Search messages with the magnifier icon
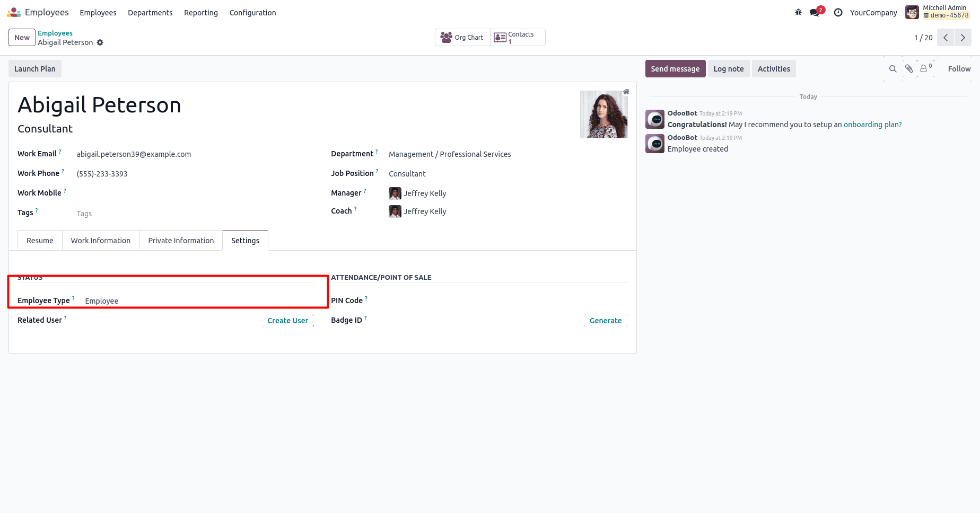The height and width of the screenshot is (513, 980). (x=892, y=69)
